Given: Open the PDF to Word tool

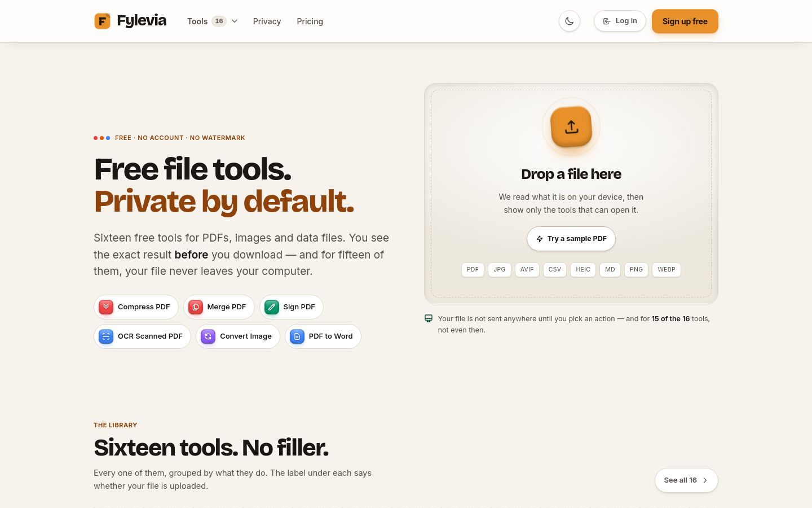Looking at the screenshot, I should (x=323, y=336).
